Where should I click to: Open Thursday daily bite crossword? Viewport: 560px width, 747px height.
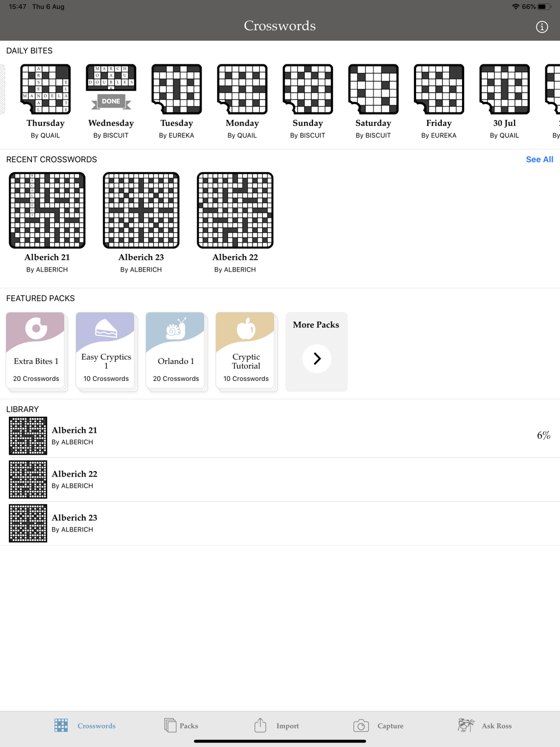point(45,89)
